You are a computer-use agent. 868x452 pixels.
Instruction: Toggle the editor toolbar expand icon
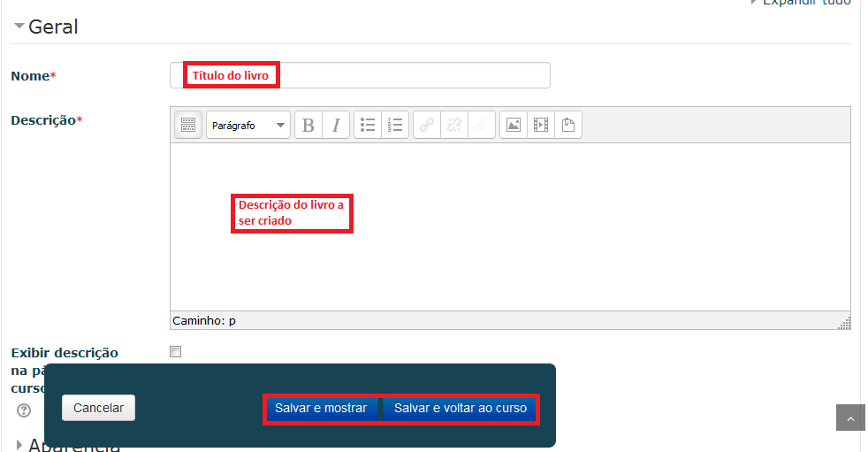click(x=188, y=126)
